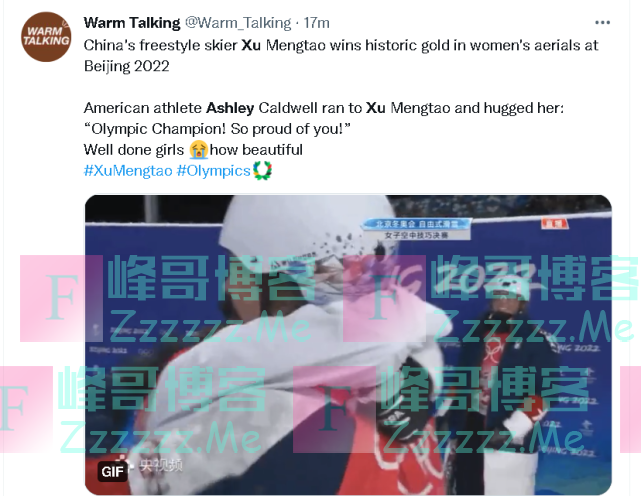Follow the #XuMengtao hashtag

128,171
